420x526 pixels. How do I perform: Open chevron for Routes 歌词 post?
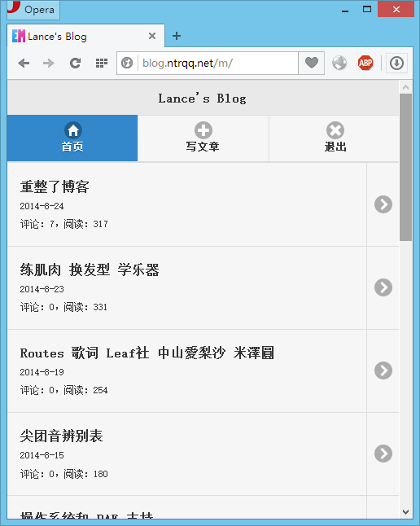click(x=383, y=370)
